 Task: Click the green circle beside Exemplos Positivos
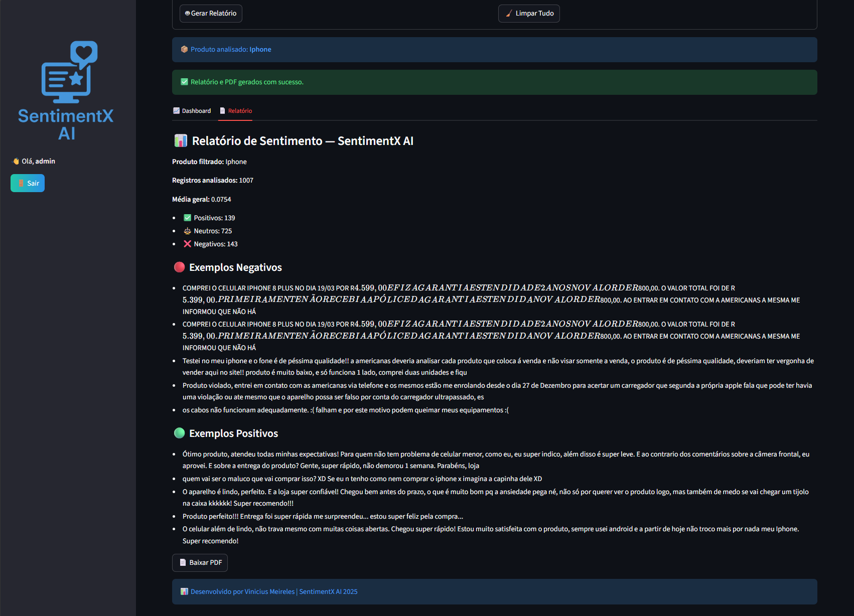179,433
